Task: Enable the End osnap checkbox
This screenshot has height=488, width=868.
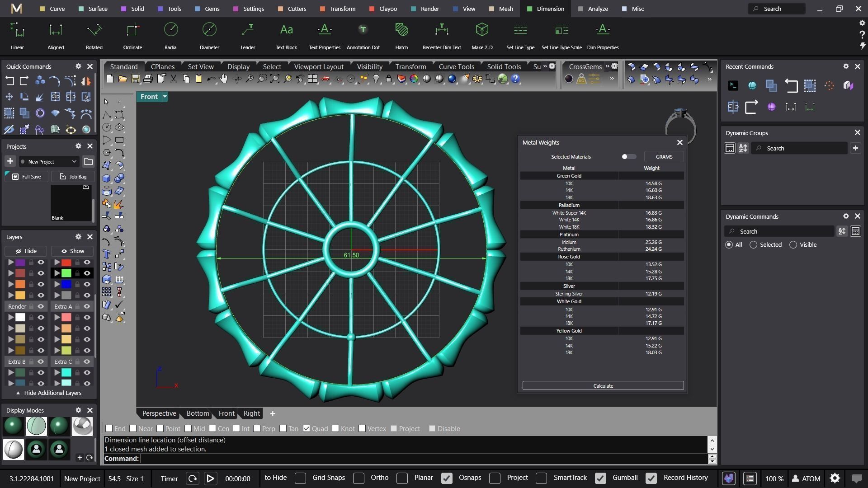Action: [109, 428]
